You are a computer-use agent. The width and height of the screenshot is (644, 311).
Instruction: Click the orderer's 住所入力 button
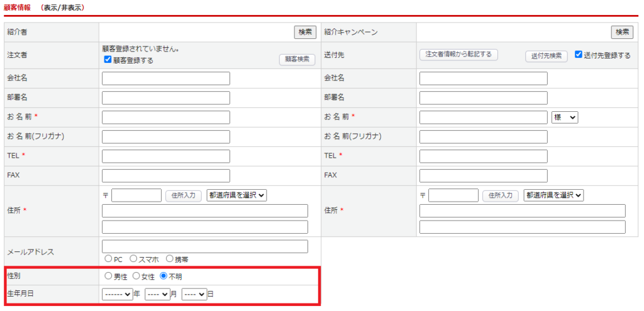point(184,195)
